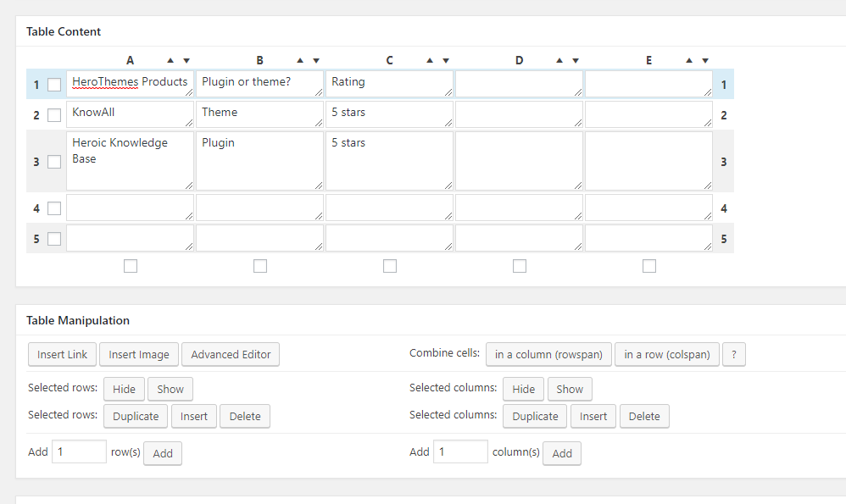
Task: Sort column B descending with down arrow
Action: [x=316, y=61]
